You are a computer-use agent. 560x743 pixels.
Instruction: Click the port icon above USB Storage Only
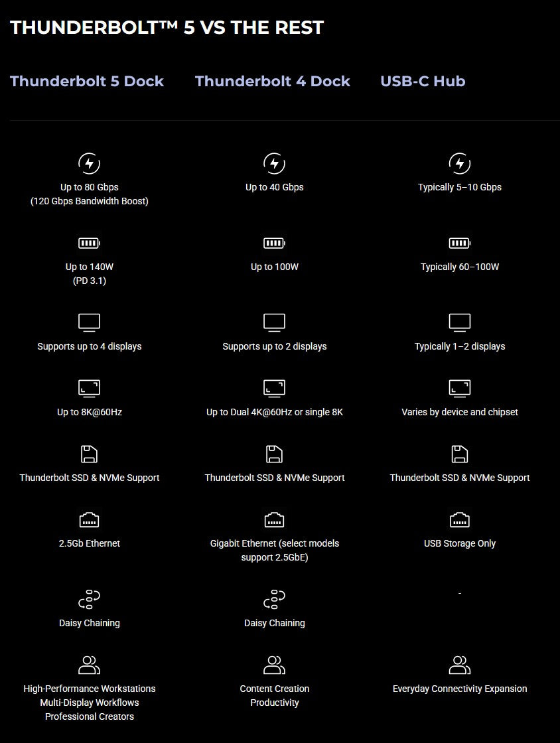pyautogui.click(x=460, y=520)
